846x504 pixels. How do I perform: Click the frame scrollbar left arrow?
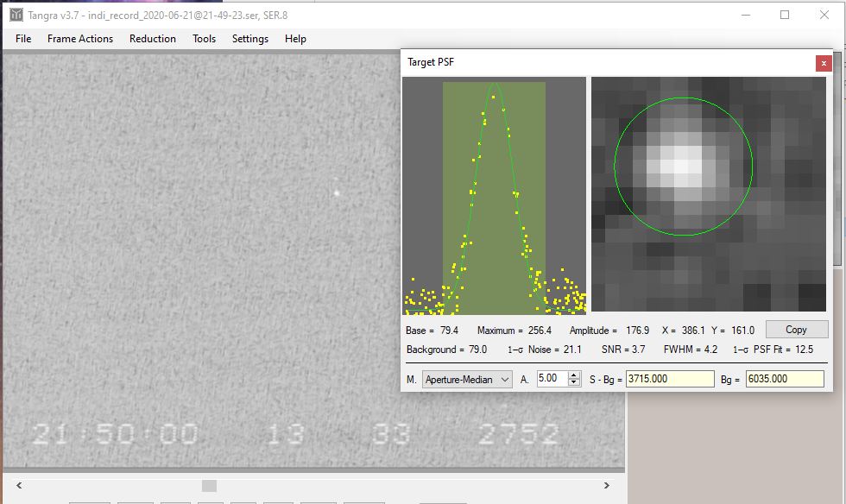(x=19, y=486)
